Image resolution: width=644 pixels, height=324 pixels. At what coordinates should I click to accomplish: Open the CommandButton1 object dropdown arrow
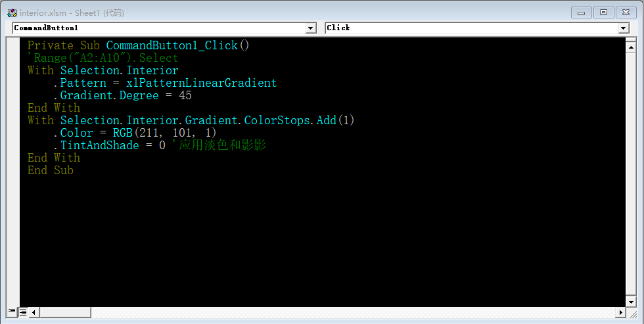tap(311, 28)
